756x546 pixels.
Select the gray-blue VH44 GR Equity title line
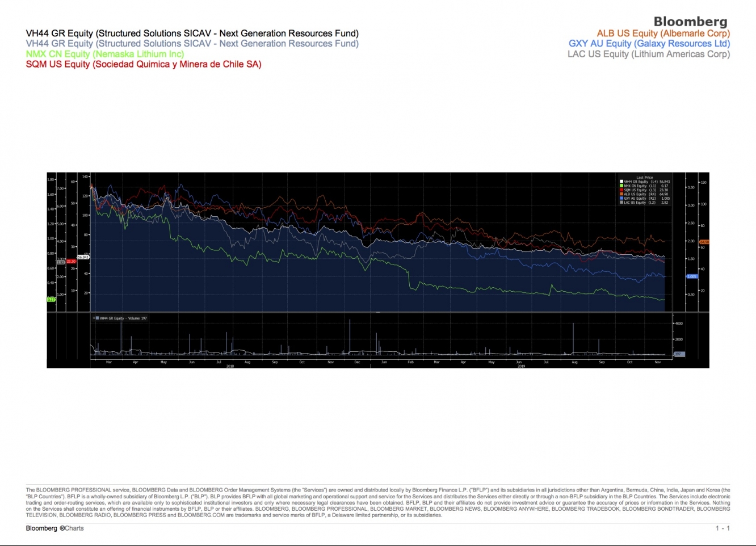(x=192, y=44)
